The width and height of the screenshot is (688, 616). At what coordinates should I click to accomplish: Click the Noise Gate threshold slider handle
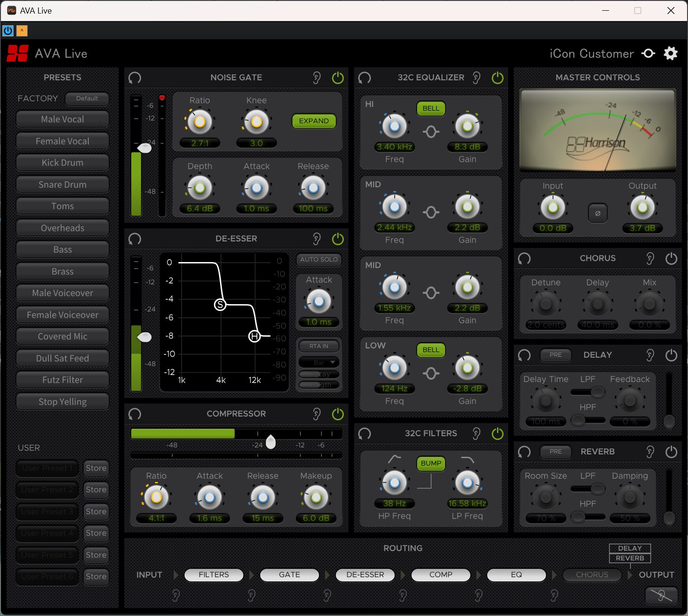pos(145,148)
